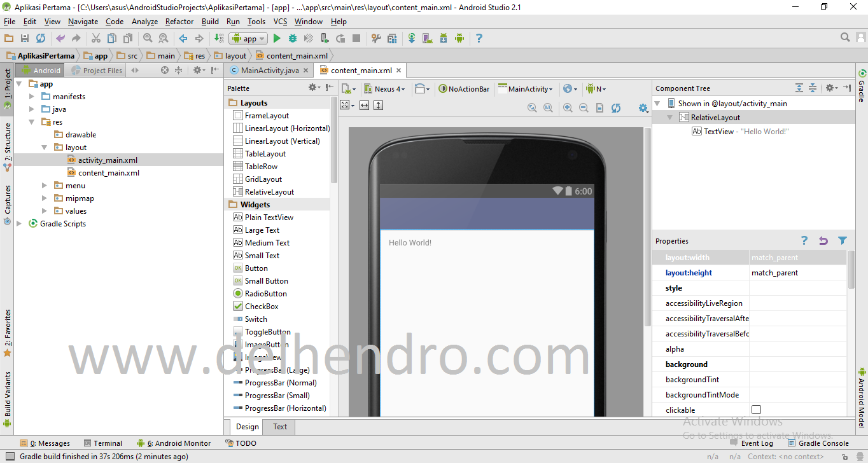The width and height of the screenshot is (868, 463).
Task: Click the search magnifier at top right
Action: (x=845, y=38)
